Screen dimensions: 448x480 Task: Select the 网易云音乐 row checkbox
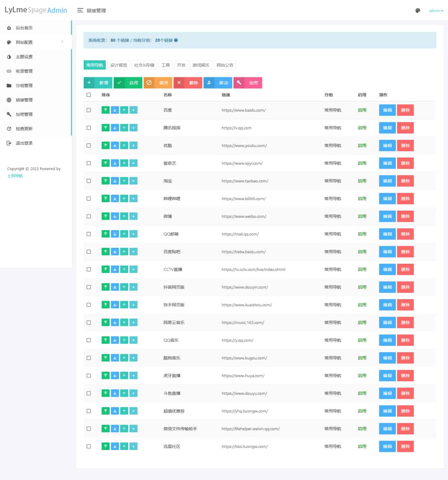[x=89, y=322]
